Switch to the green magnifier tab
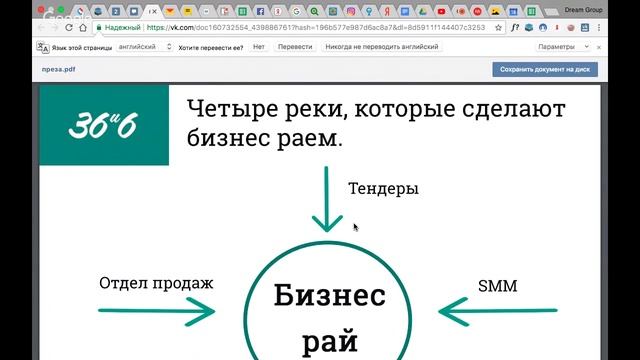The width and height of the screenshot is (640, 360). point(314,11)
